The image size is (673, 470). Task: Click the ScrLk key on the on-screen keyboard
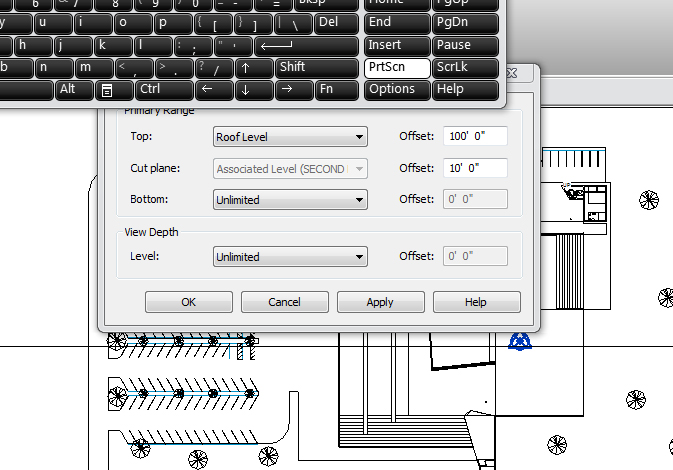point(465,68)
